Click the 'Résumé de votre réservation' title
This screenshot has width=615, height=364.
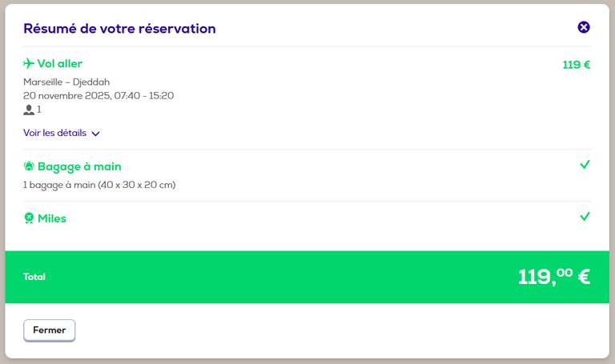(x=119, y=29)
